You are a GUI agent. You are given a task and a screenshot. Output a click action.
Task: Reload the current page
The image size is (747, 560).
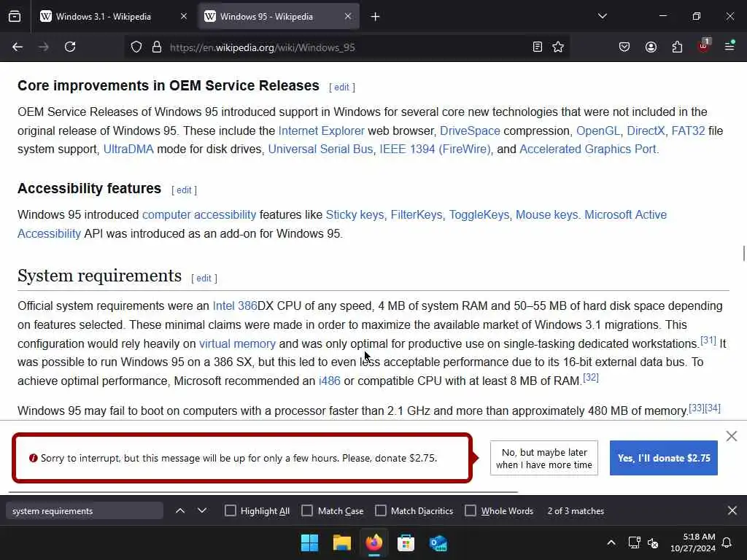(70, 47)
